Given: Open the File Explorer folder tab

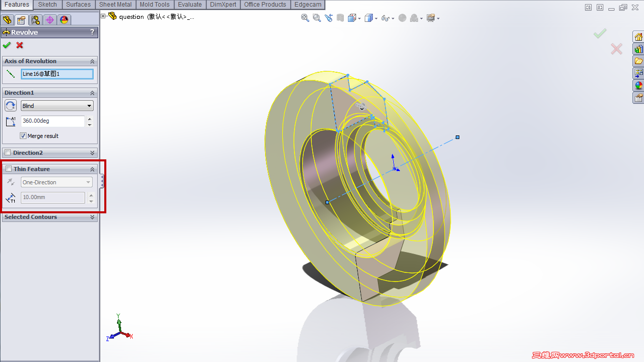Looking at the screenshot, I should coord(638,61).
